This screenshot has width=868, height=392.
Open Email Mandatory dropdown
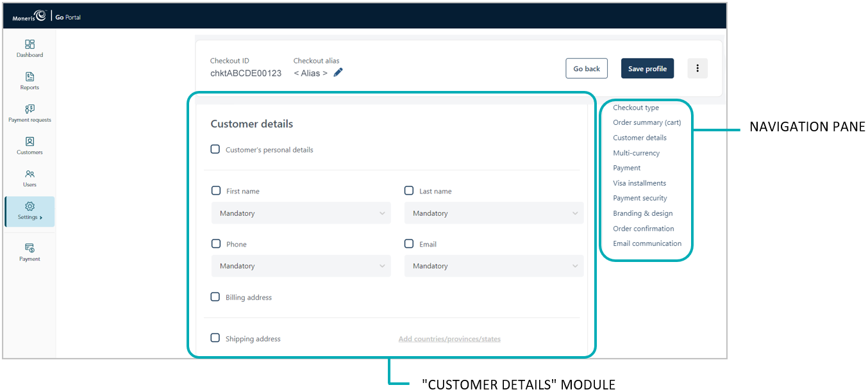(x=494, y=266)
